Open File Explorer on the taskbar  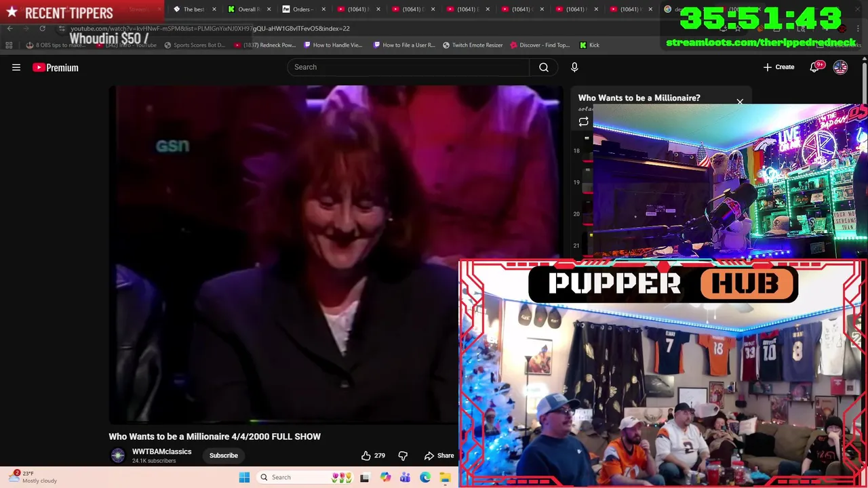tap(445, 477)
